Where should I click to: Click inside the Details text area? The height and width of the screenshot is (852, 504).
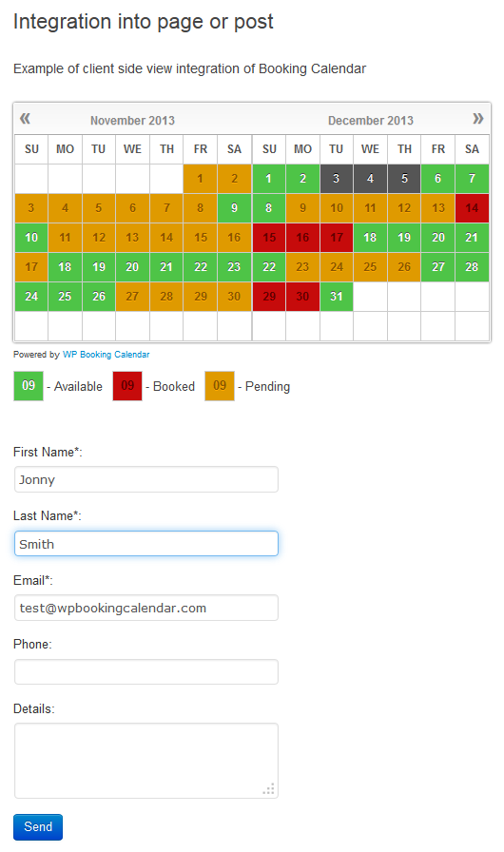tap(146, 761)
